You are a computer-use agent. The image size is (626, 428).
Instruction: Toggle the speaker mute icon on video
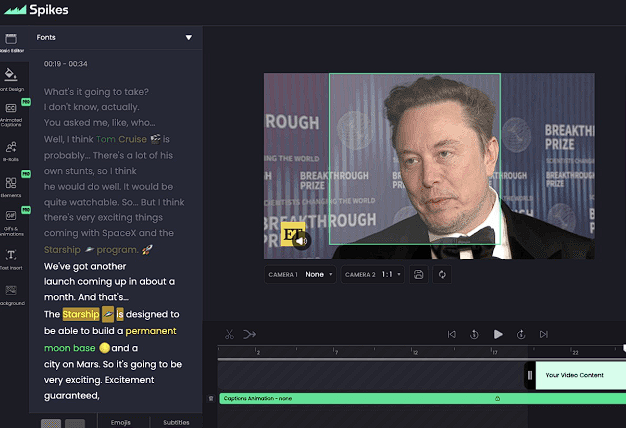pyautogui.click(x=303, y=240)
